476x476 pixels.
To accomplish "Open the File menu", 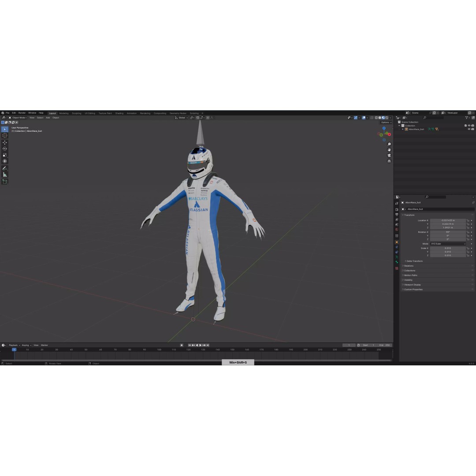I will coord(7,113).
